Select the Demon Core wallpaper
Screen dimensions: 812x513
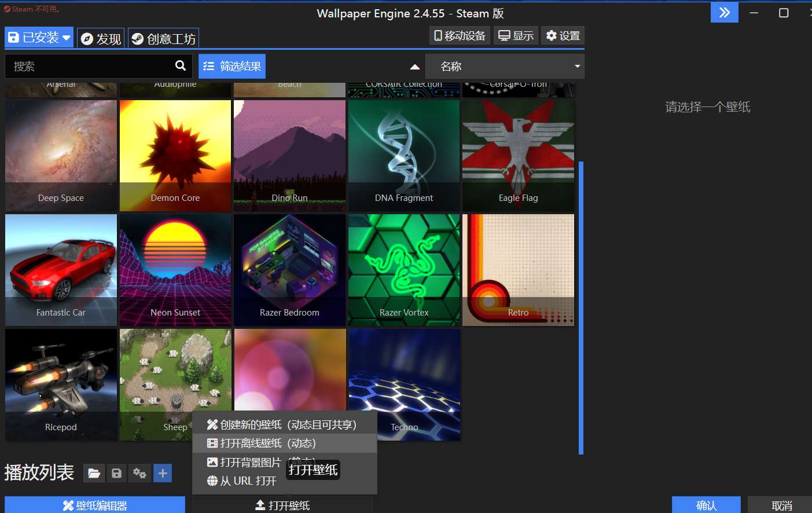coord(175,156)
